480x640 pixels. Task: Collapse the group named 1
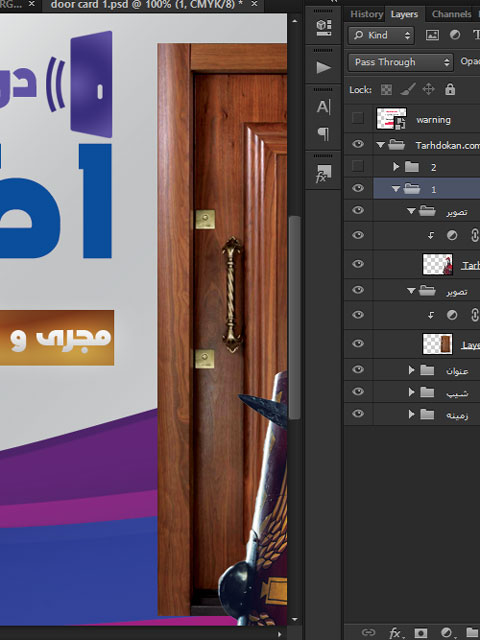click(x=396, y=189)
